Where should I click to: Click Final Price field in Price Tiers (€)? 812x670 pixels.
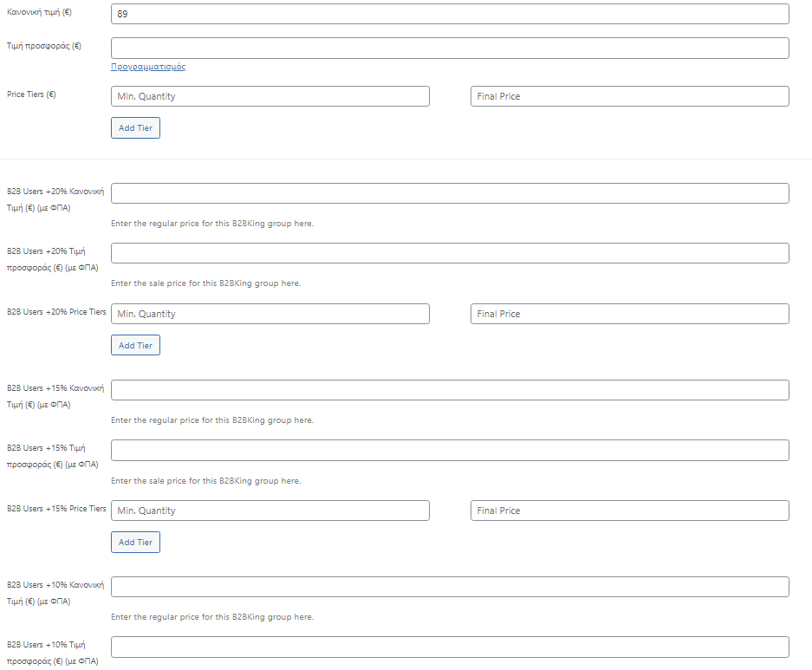[630, 96]
